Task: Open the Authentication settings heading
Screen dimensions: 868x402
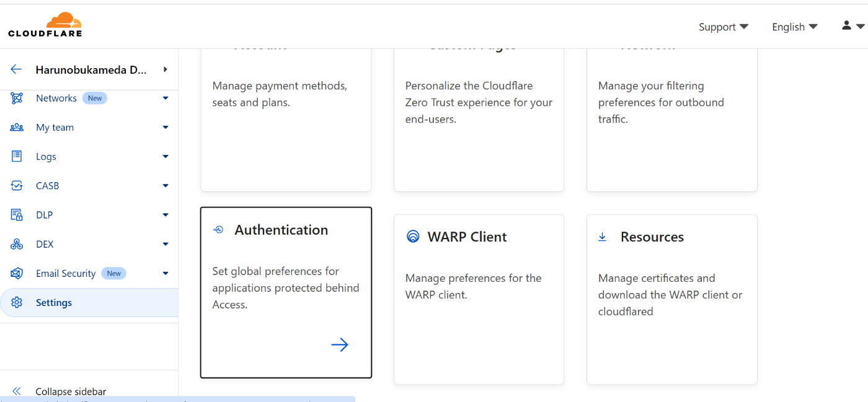Action: coord(281,230)
